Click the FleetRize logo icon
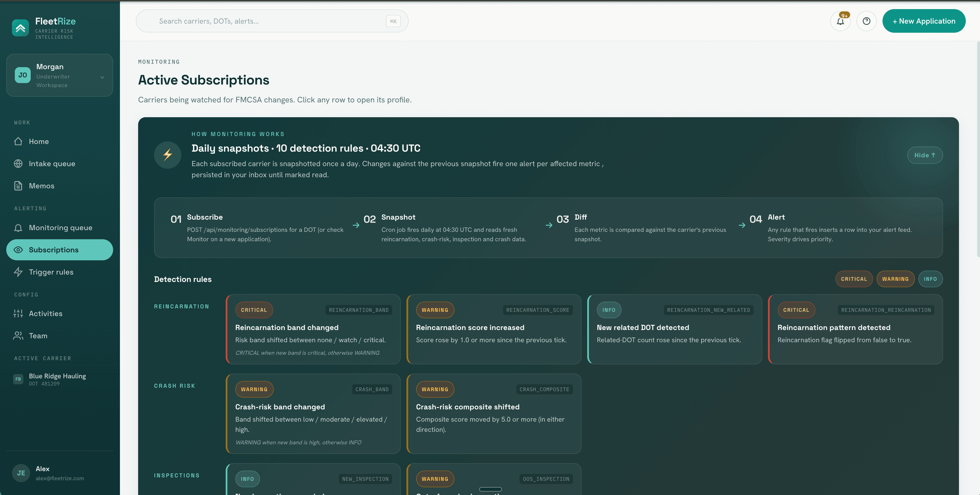This screenshot has width=980, height=495. tap(20, 28)
